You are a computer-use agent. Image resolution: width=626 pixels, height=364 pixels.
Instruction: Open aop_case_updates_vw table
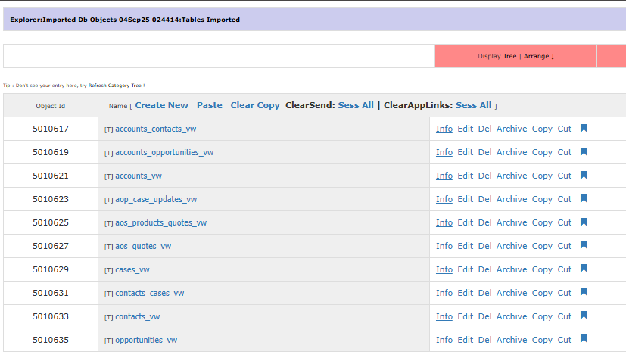pos(156,199)
